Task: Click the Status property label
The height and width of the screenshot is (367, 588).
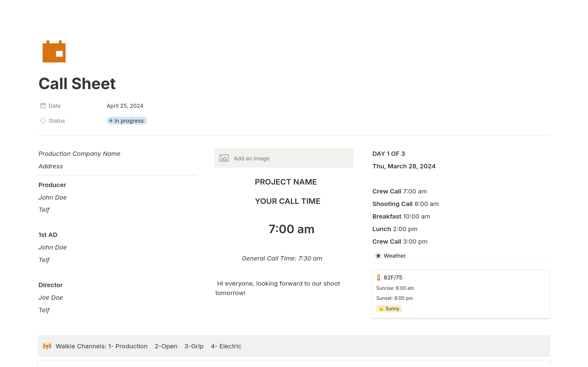Action: click(x=57, y=121)
